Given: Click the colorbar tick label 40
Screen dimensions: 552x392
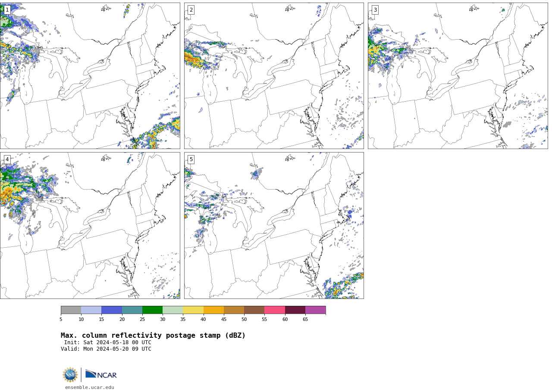Looking at the screenshot, I should pos(203,319).
